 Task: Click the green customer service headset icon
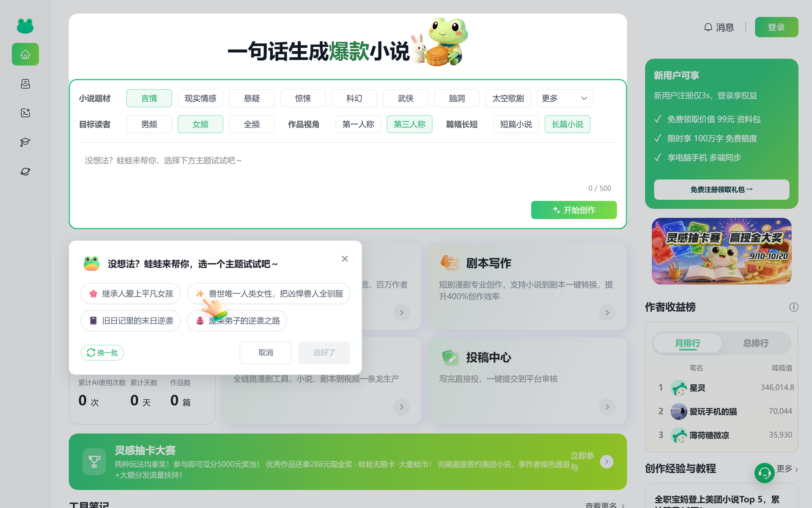(764, 473)
